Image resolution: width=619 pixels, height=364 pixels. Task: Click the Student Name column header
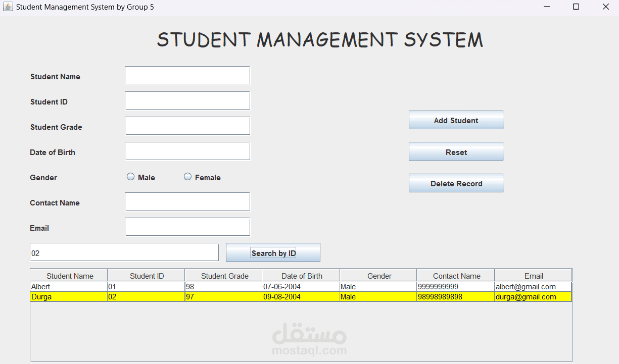(x=68, y=275)
